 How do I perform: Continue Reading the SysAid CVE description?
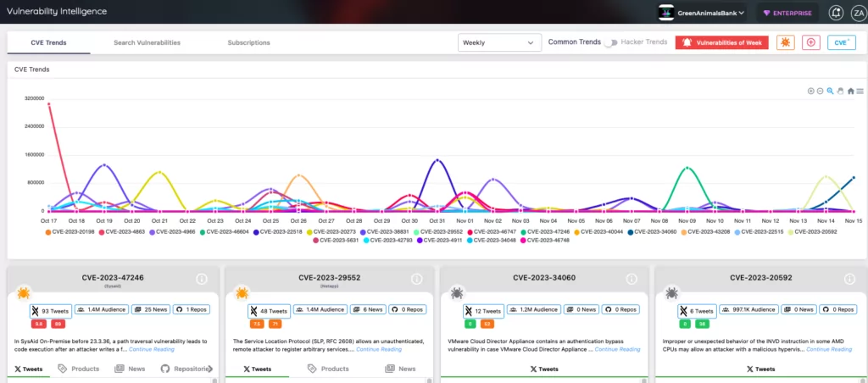[x=152, y=349]
